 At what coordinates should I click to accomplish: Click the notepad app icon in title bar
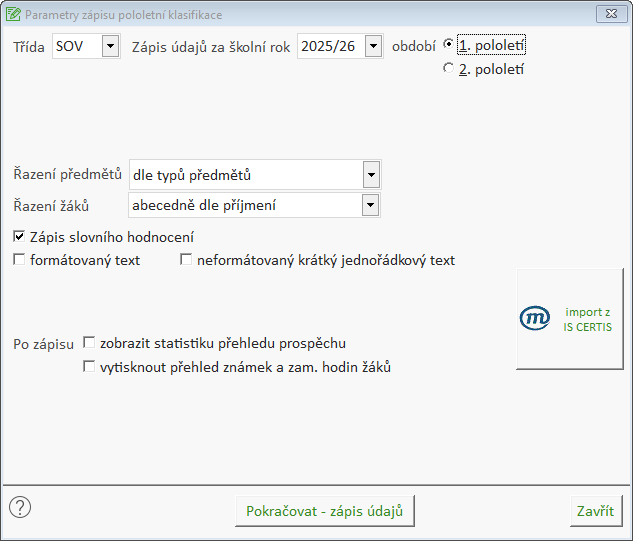coord(13,15)
